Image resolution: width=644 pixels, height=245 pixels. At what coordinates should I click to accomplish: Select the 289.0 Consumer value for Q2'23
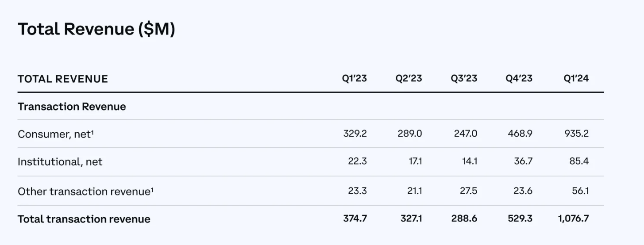[410, 134]
